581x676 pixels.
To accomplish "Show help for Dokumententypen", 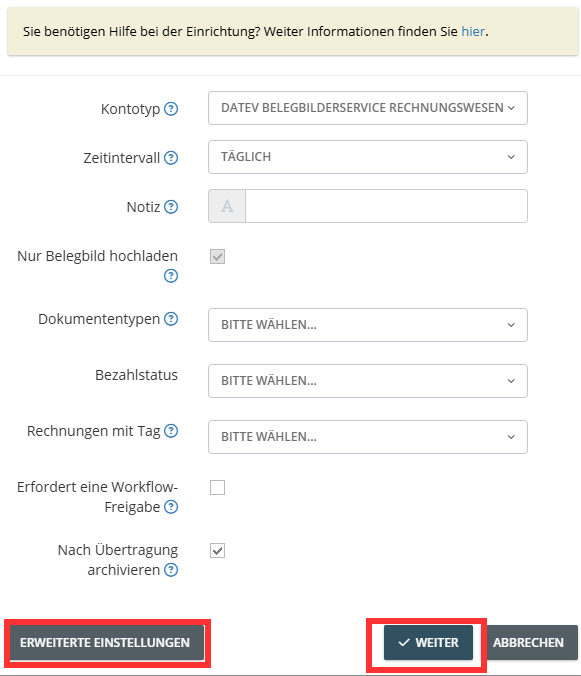I will [x=171, y=319].
